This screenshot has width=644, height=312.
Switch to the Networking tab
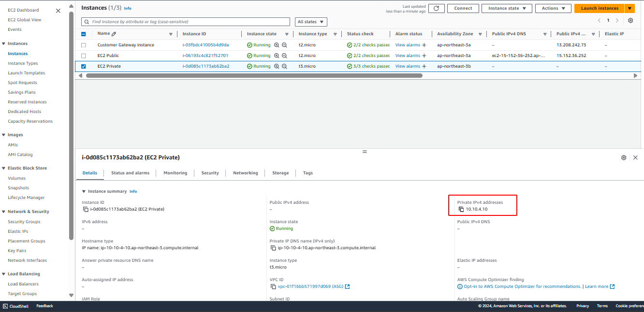245,172
